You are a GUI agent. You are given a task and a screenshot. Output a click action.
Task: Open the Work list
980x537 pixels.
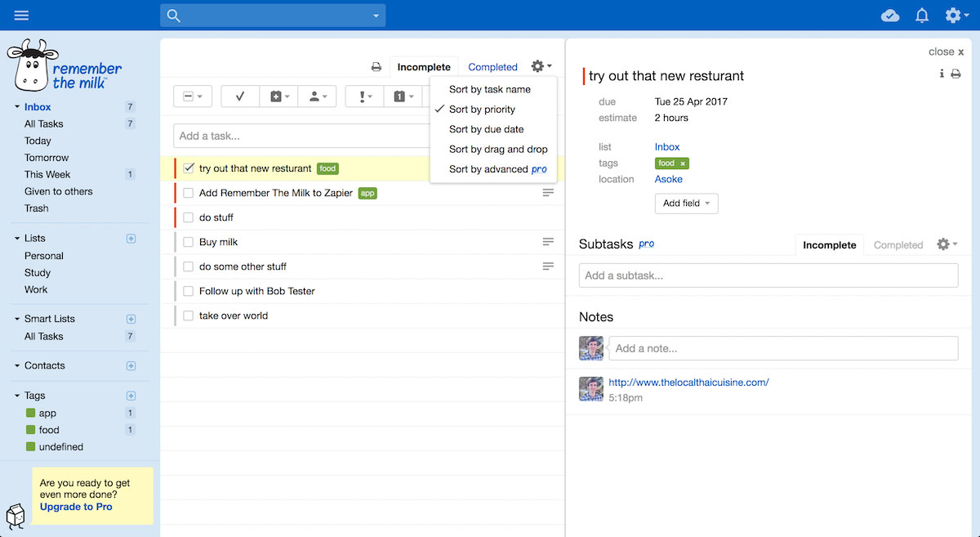(x=36, y=289)
